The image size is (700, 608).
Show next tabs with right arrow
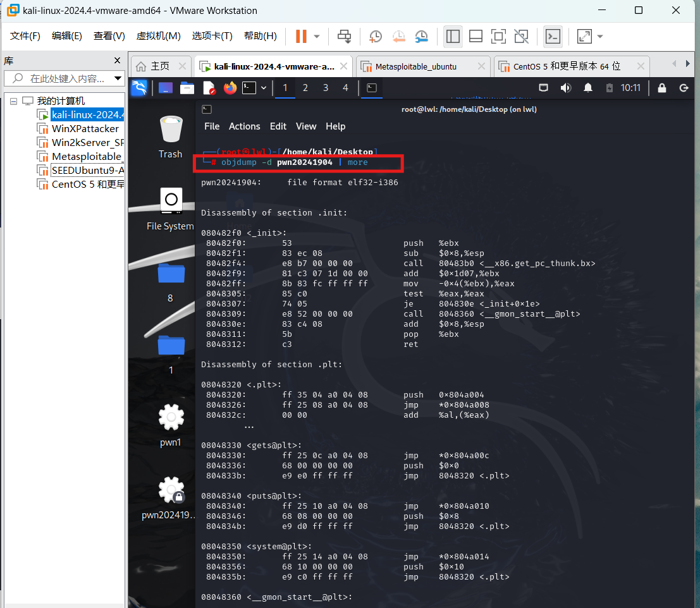click(x=687, y=64)
